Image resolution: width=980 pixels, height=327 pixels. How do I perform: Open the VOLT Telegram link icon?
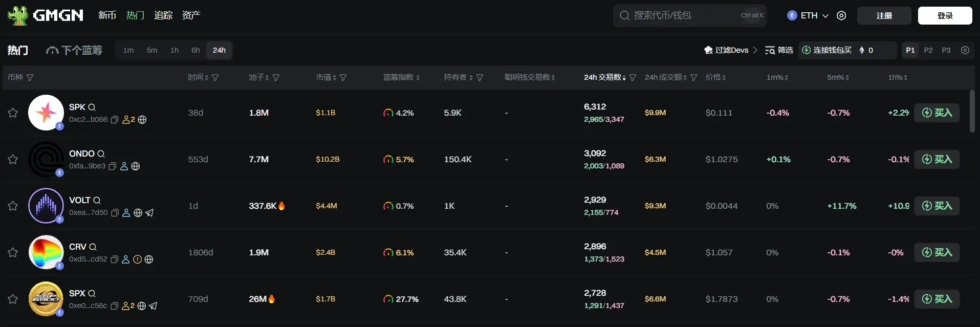tap(149, 213)
